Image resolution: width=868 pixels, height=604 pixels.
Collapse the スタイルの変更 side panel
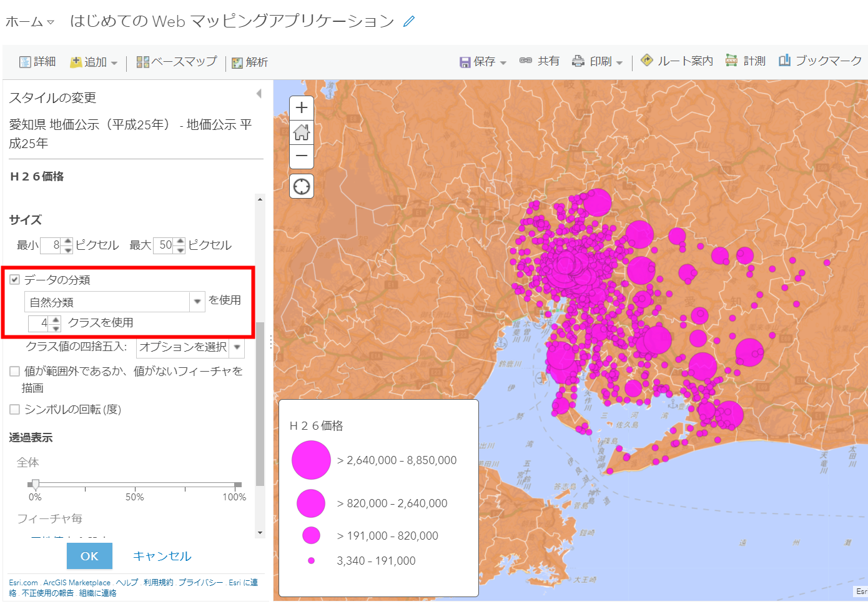point(259,94)
